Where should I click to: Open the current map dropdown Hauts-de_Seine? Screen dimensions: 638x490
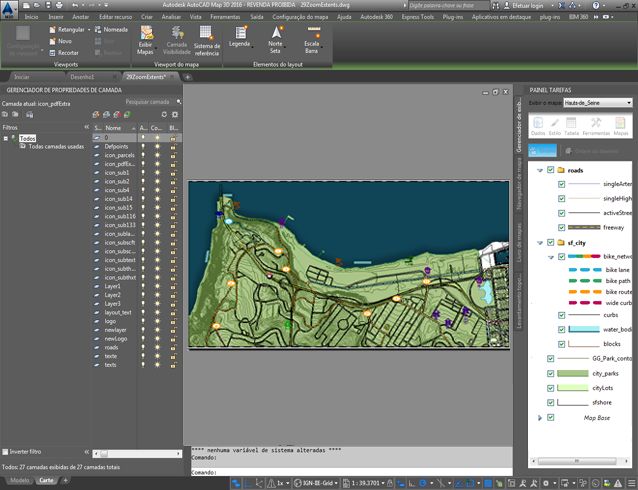[x=598, y=103]
